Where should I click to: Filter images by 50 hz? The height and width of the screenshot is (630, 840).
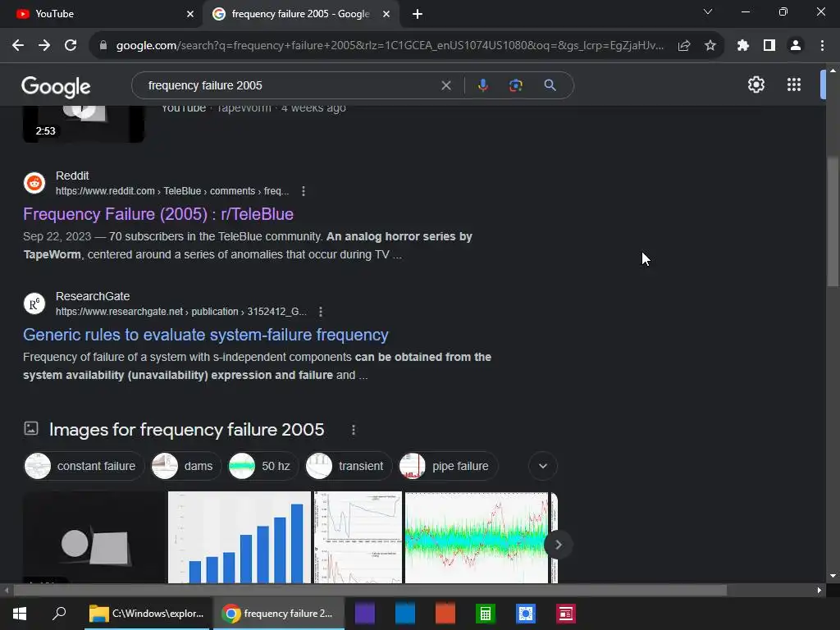262,466
